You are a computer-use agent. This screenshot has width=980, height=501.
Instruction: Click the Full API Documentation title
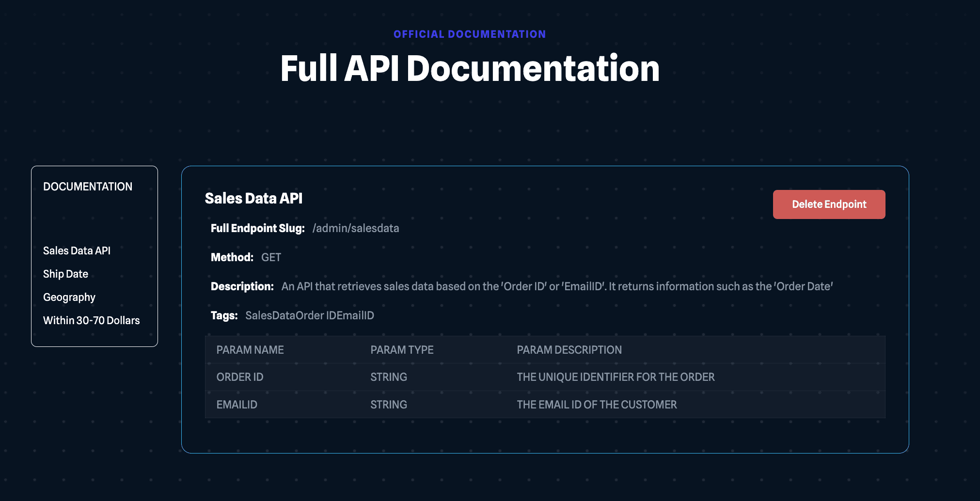pos(470,68)
